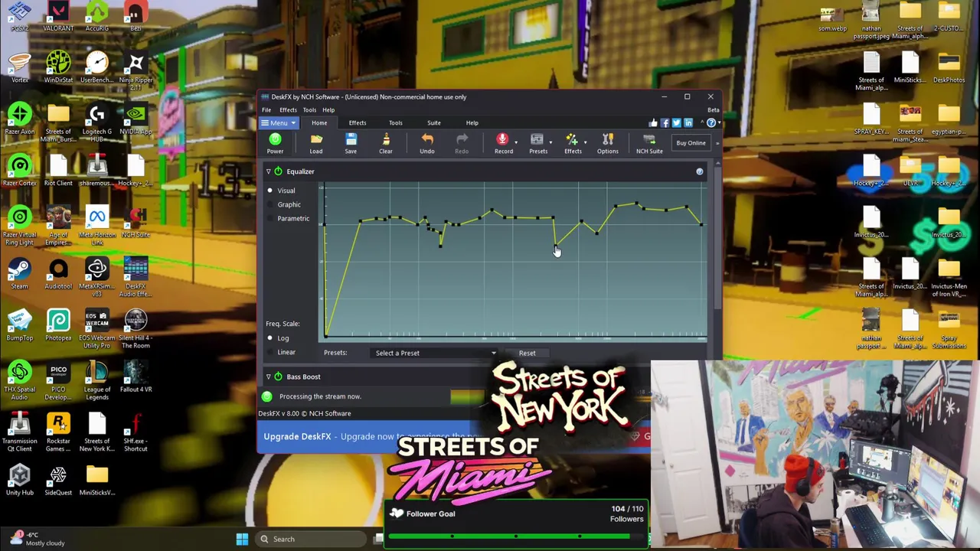Toggle the Equalizer effect power
The height and width of the screenshot is (551, 980).
(x=278, y=171)
